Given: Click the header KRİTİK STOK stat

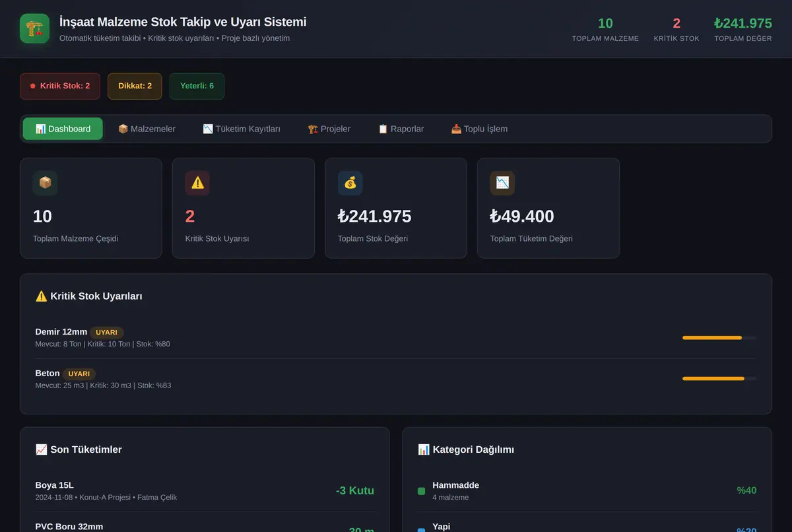Looking at the screenshot, I should coord(676,29).
